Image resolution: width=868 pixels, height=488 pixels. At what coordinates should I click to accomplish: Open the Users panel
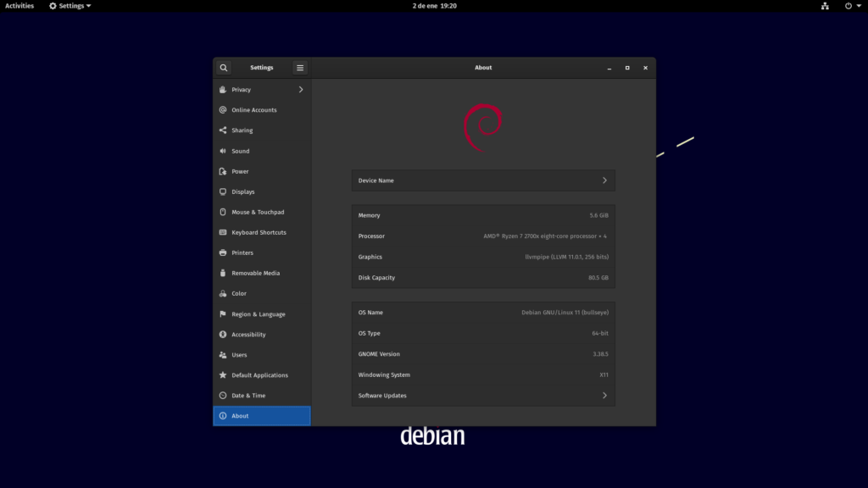coord(262,355)
